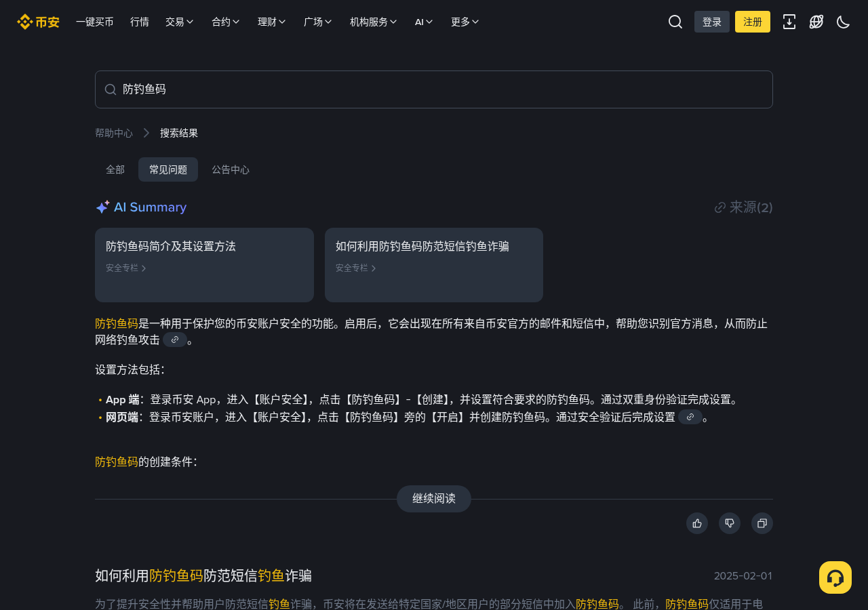Copy the AI summary text

(762, 523)
